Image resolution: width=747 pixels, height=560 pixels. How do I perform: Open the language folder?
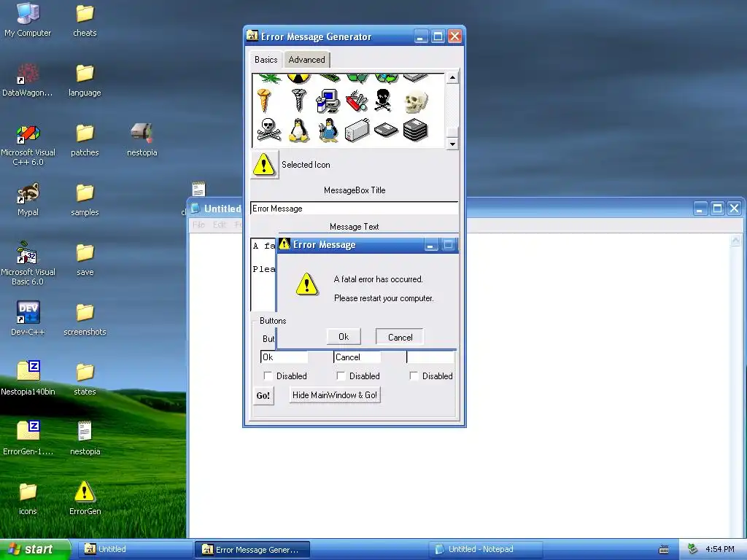click(x=85, y=80)
